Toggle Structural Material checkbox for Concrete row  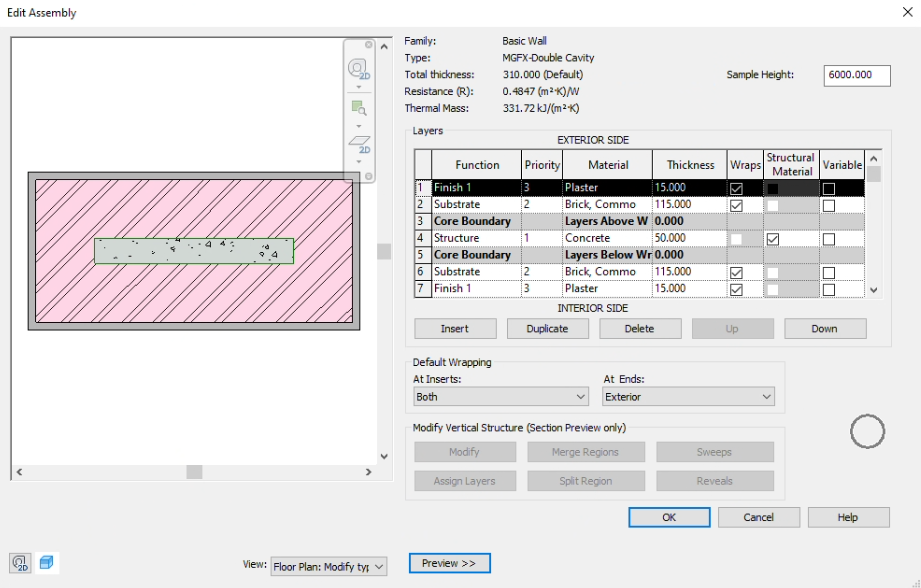(772, 239)
